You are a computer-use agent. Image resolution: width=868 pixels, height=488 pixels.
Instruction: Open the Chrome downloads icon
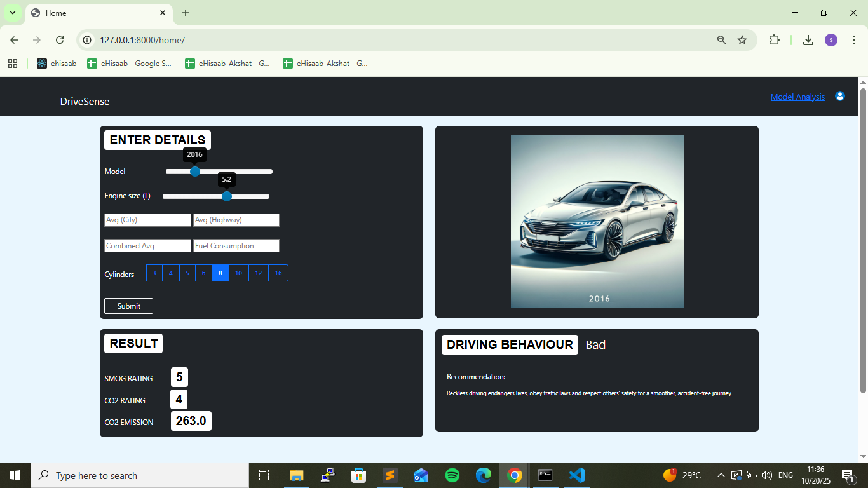pyautogui.click(x=808, y=40)
